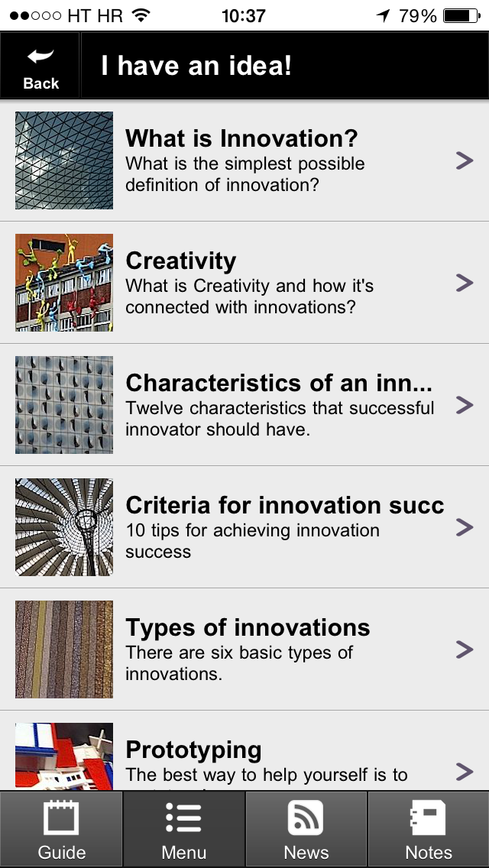Tap the Prototyping model thumbnail
This screenshot has height=868, width=489.
click(64, 756)
